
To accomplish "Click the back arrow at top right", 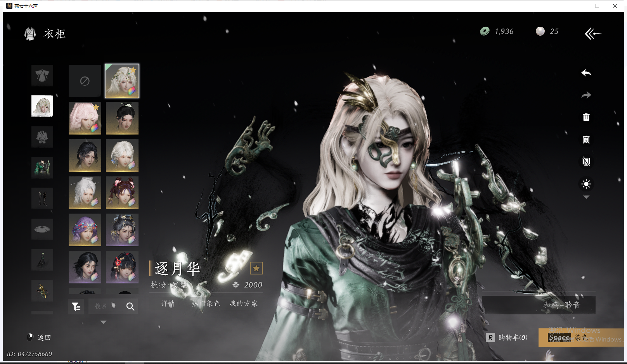I will click(592, 34).
